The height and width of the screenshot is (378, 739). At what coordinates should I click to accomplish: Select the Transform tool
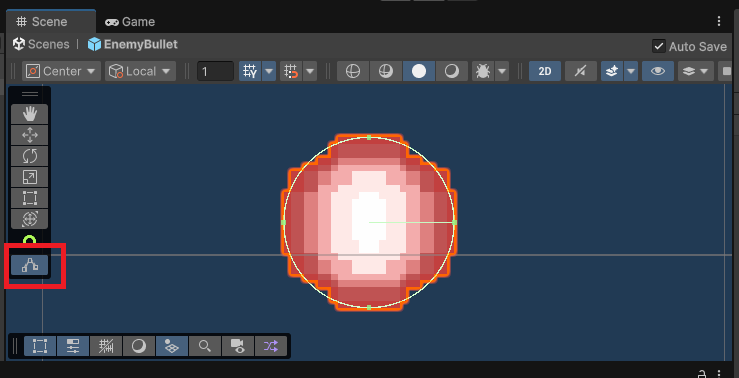(x=30, y=219)
